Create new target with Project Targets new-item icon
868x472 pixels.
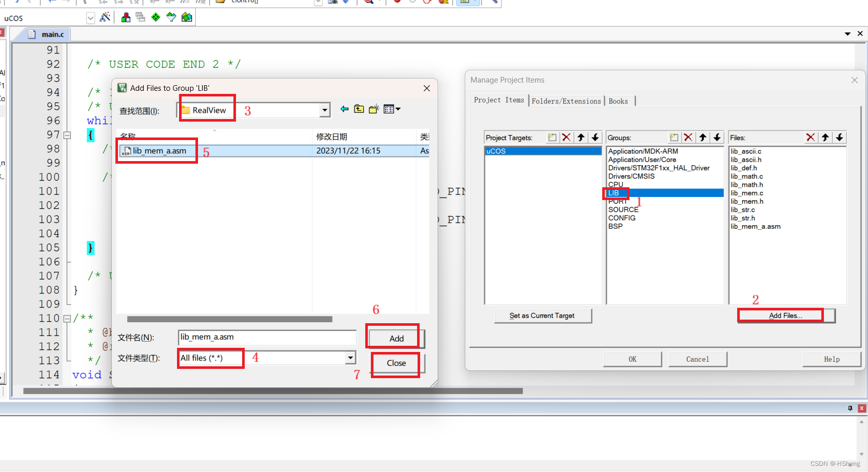552,137
